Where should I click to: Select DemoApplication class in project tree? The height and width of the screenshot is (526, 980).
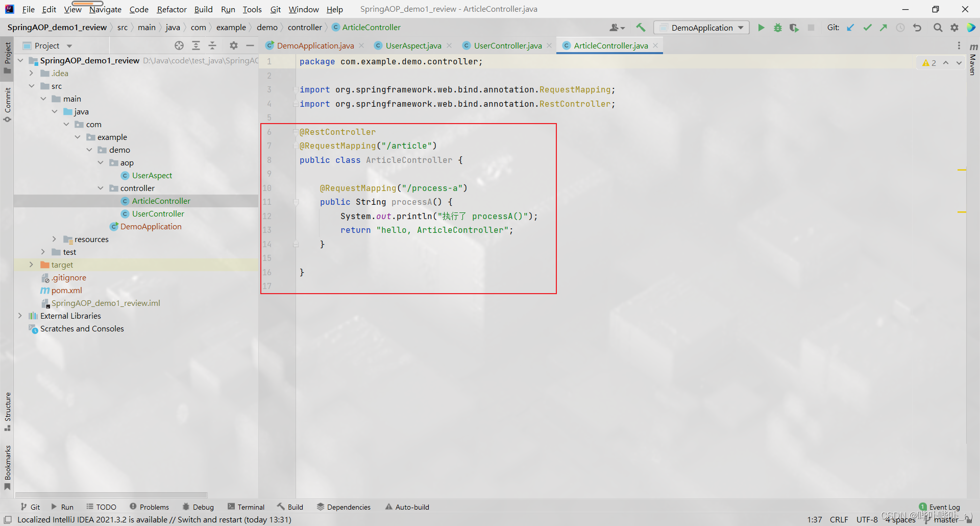click(x=151, y=226)
